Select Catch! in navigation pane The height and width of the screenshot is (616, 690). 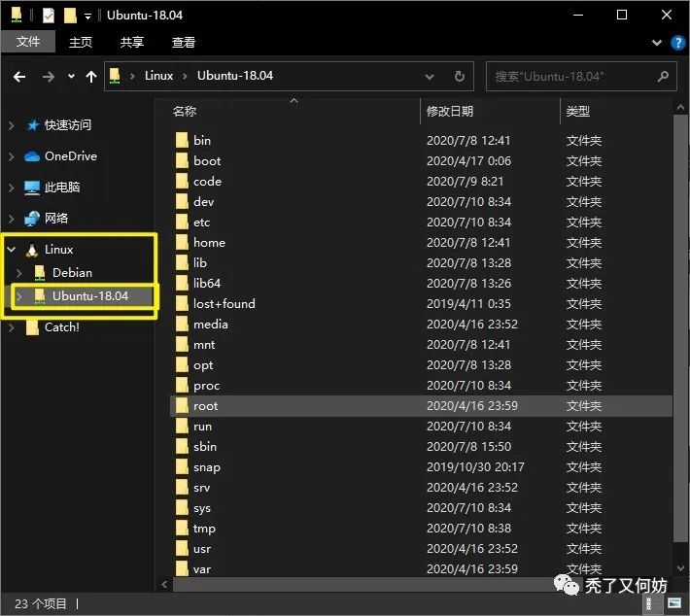pos(62,327)
